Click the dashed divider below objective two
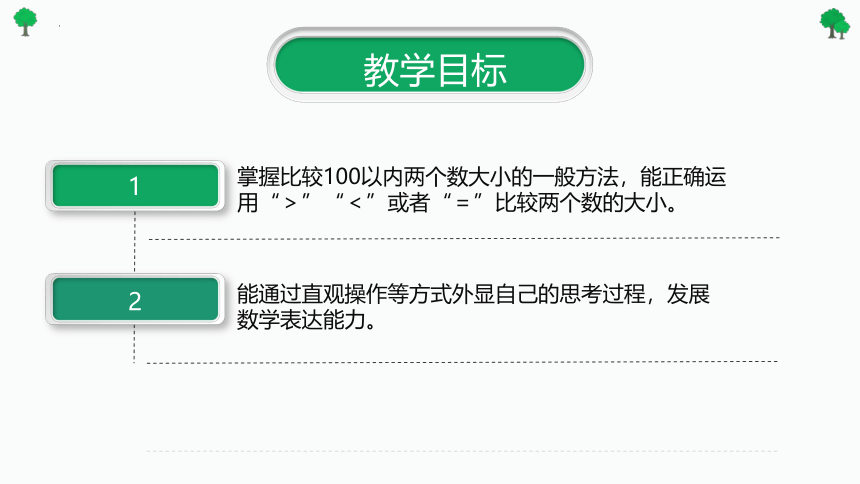 coord(462,362)
